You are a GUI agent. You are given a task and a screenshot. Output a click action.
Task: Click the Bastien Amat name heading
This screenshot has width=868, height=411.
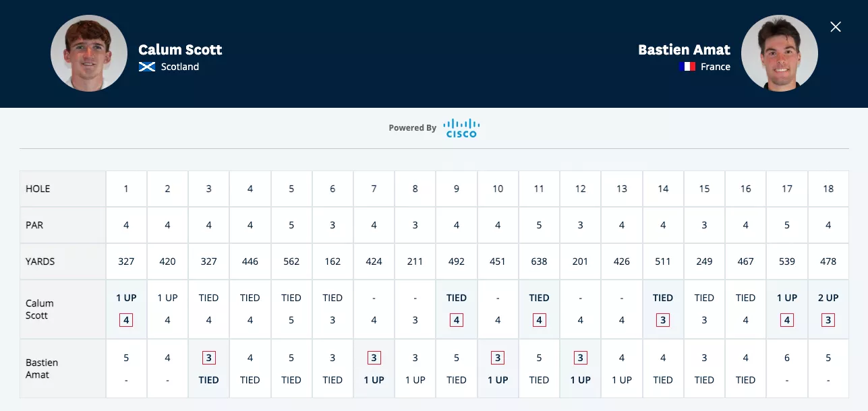[684, 49]
